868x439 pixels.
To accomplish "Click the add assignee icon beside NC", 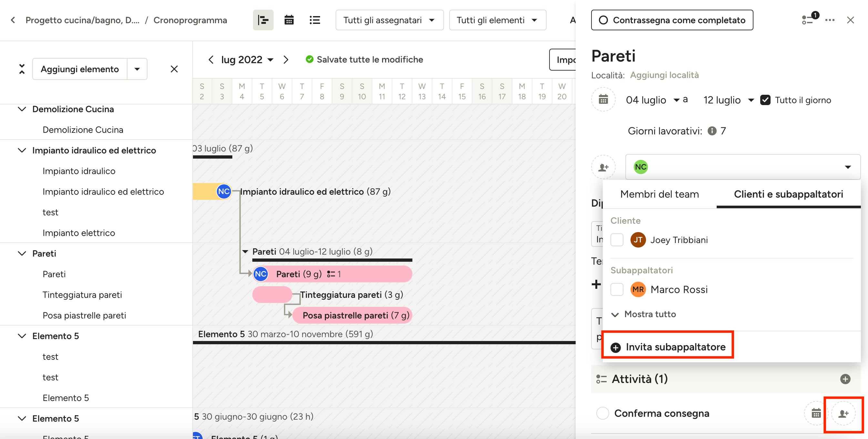I will point(603,167).
